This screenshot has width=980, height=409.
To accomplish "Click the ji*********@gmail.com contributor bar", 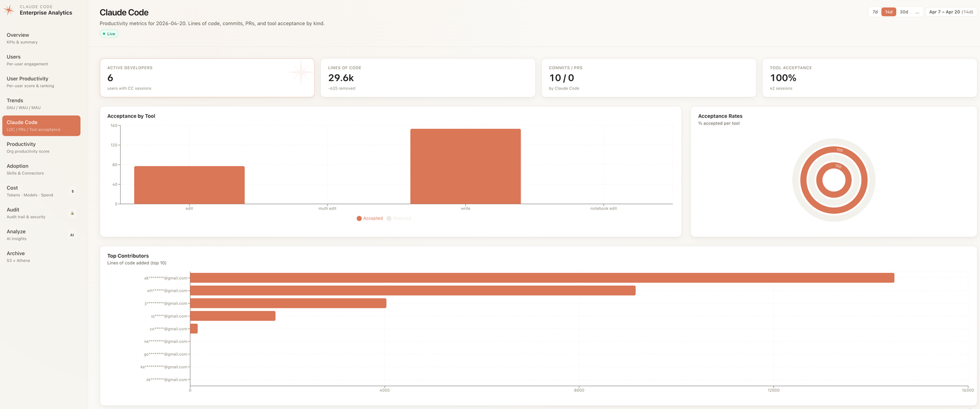I will [288, 304].
